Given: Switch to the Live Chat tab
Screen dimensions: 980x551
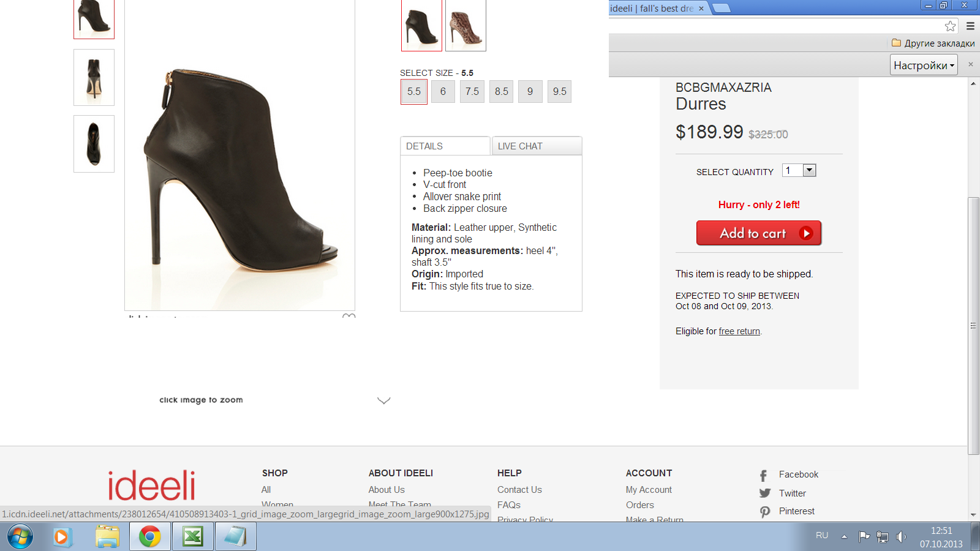Looking at the screenshot, I should (x=536, y=146).
